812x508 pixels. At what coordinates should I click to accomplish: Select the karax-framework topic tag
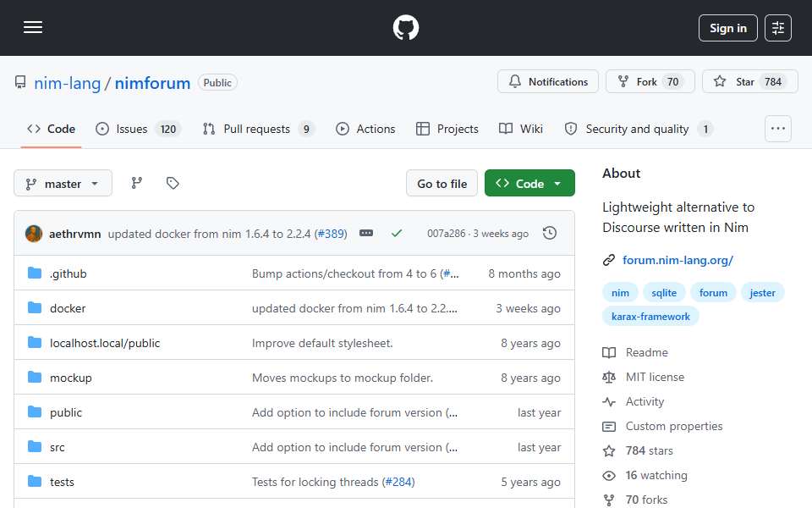(650, 316)
